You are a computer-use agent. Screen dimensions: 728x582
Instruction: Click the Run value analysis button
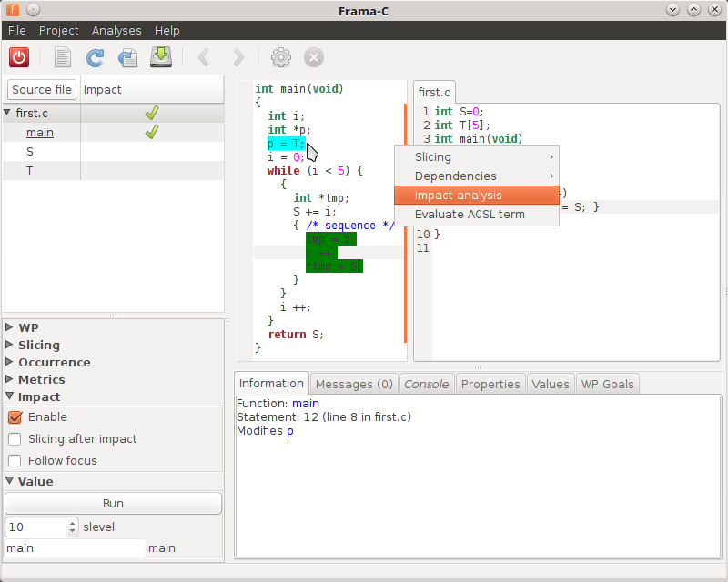click(x=113, y=504)
